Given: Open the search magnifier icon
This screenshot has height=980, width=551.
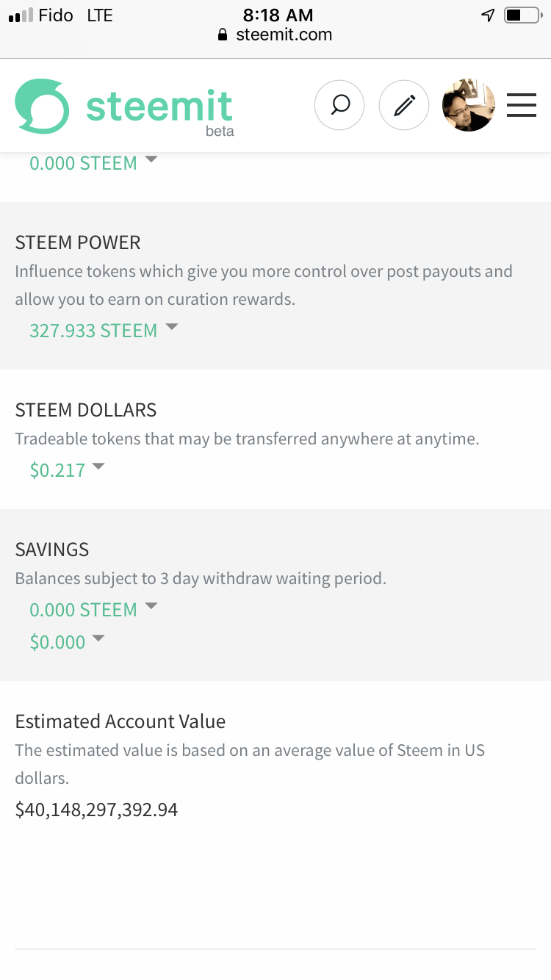Looking at the screenshot, I should click(x=339, y=106).
